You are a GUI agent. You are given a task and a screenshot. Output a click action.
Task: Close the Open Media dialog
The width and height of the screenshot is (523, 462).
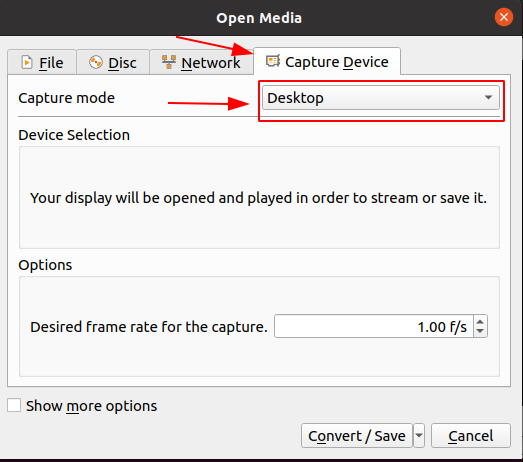(x=504, y=17)
